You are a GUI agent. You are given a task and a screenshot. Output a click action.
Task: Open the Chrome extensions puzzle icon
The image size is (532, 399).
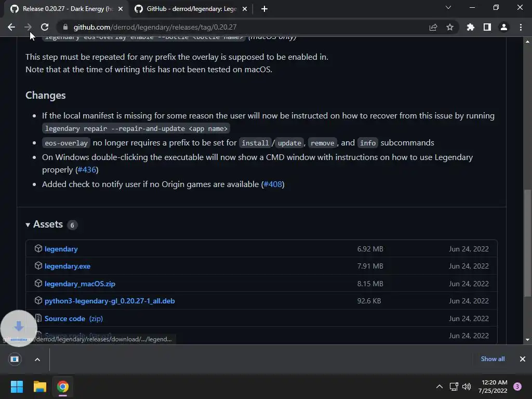click(470, 27)
